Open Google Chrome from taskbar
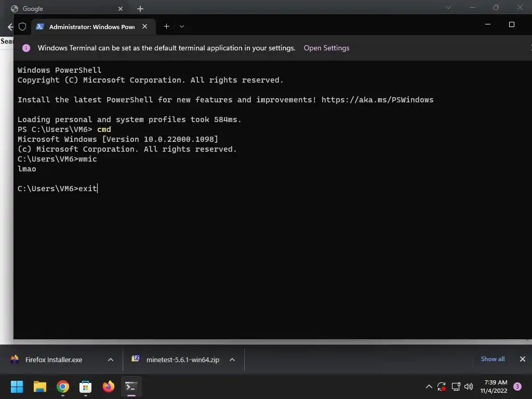This screenshot has height=399, width=532. (63, 387)
